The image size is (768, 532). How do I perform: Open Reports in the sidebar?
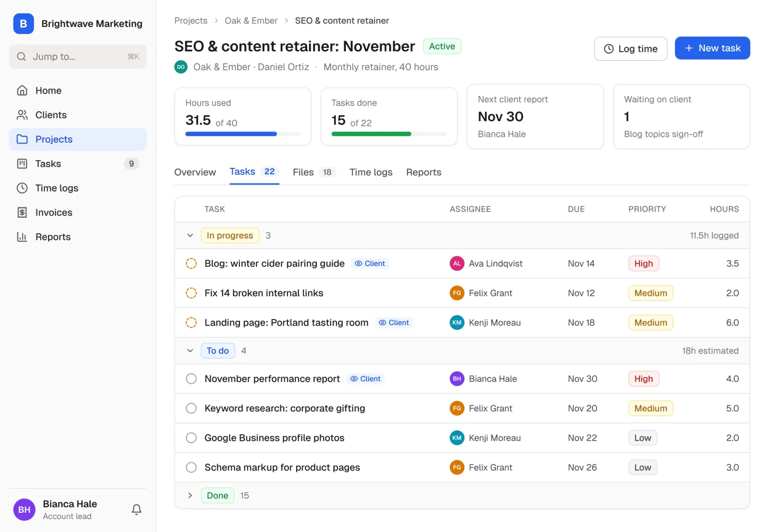pos(78,237)
